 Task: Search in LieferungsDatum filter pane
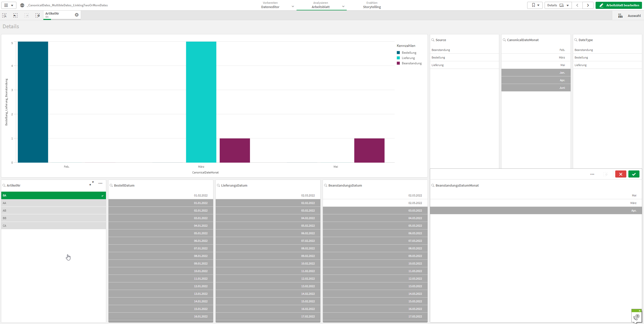coord(218,185)
